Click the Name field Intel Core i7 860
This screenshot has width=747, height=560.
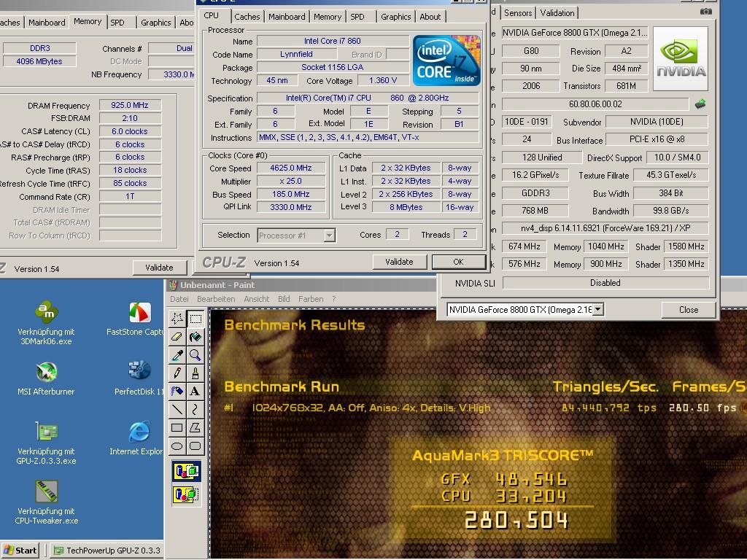coord(333,41)
